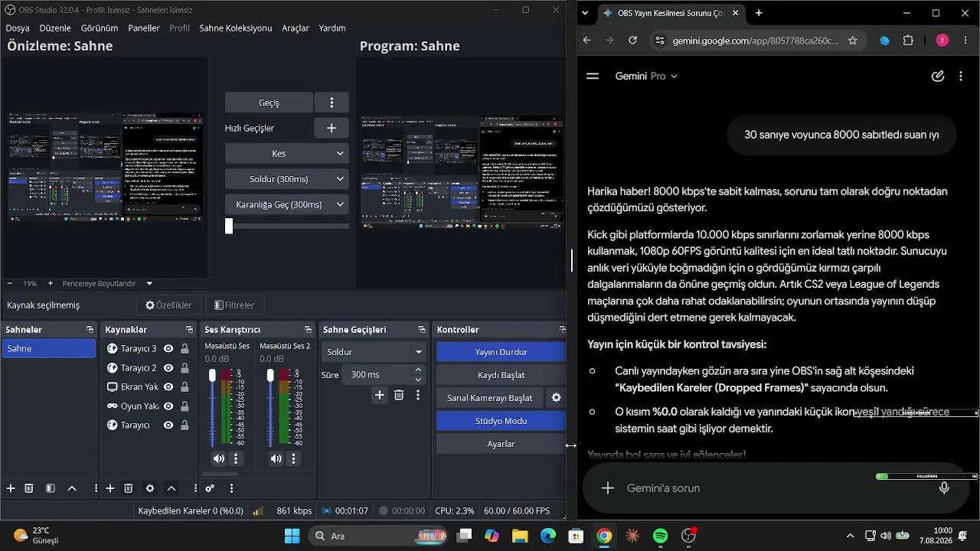Click the Masaüstü Ses volume slider
This screenshot has height=551, width=980.
213,407
